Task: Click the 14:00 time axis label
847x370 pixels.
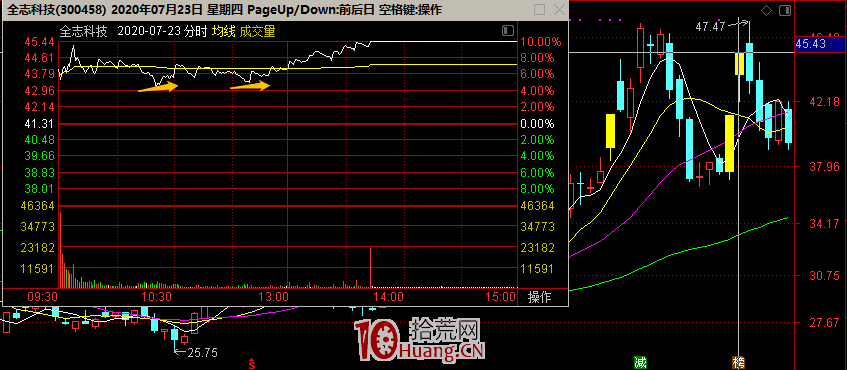Action: tap(388, 297)
